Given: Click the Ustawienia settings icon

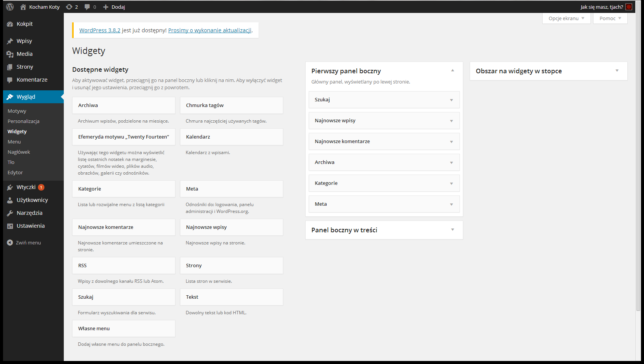Looking at the screenshot, I should pos(10,226).
